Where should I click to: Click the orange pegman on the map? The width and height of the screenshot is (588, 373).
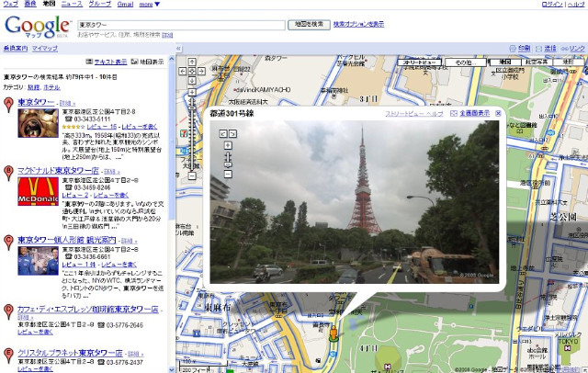point(334,333)
